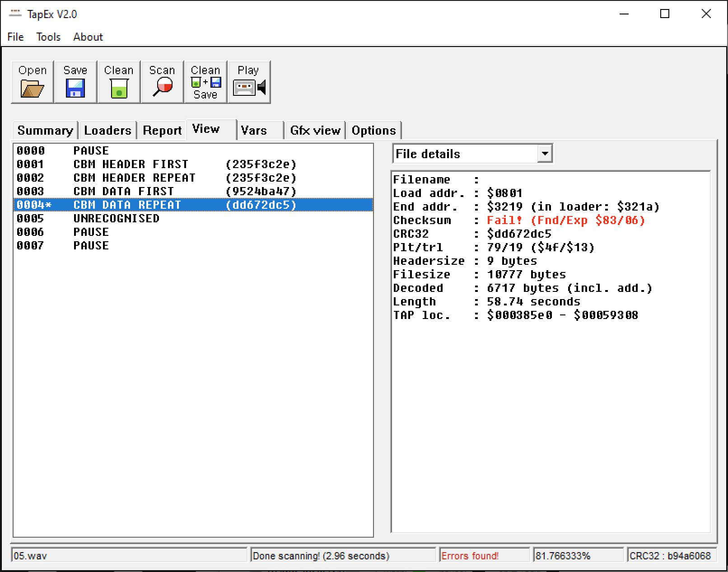This screenshot has width=728, height=572.
Task: Open the About menu
Action: (88, 37)
